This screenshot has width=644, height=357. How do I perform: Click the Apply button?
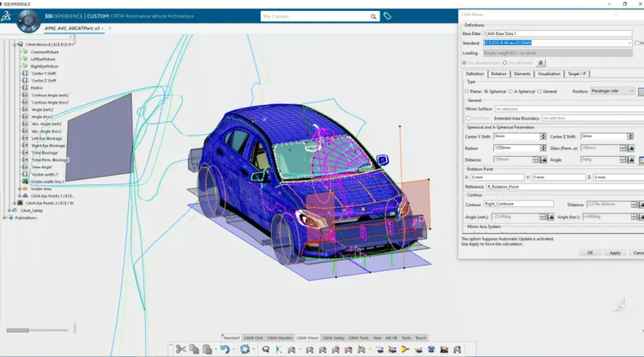(615, 252)
